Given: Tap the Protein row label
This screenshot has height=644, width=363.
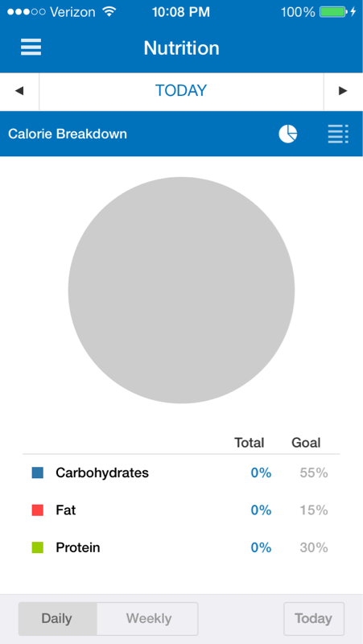Looking at the screenshot, I should pos(78,547).
